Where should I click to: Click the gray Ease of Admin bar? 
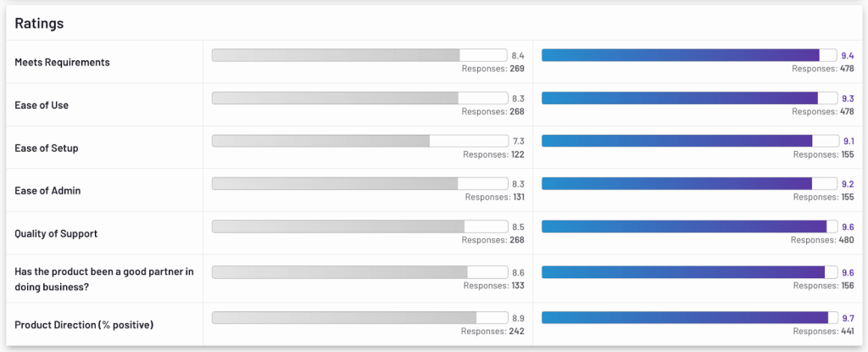tap(359, 183)
